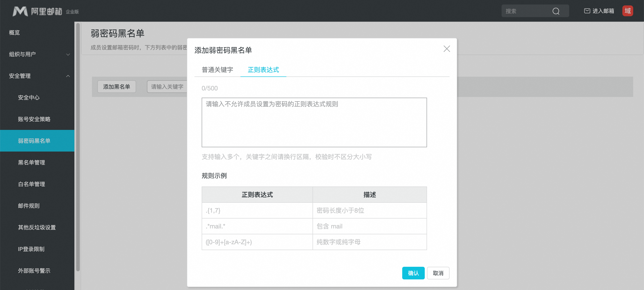Focus the regex rule text area
The image size is (644, 290).
pos(314,122)
